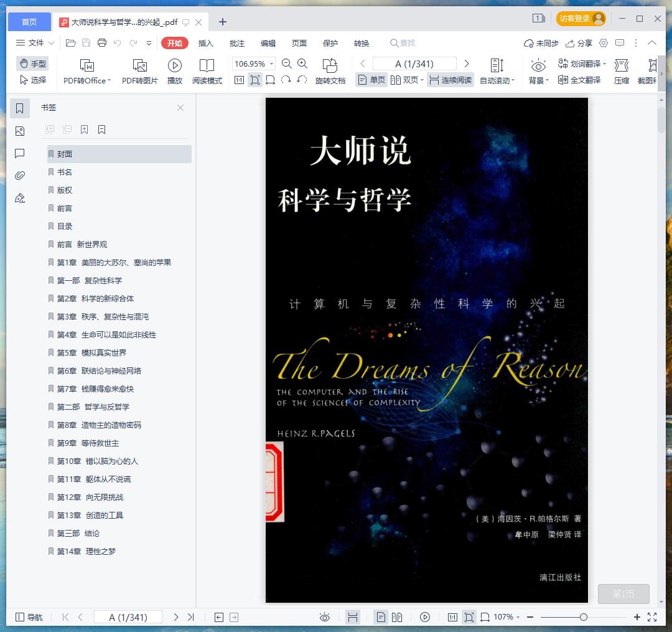Image resolution: width=672 pixels, height=632 pixels.
Task: Choose the Select tool (选择)
Action: click(32, 80)
